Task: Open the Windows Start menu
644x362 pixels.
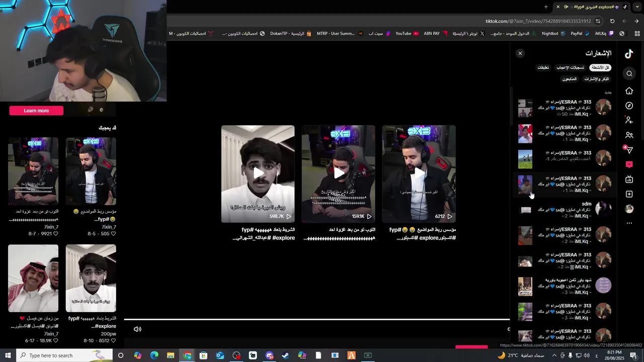Action: [x=8, y=355]
